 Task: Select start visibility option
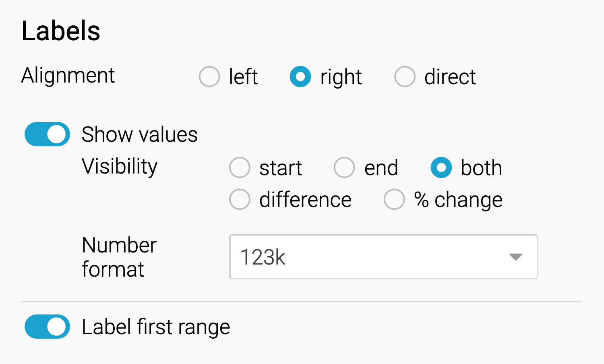(240, 168)
